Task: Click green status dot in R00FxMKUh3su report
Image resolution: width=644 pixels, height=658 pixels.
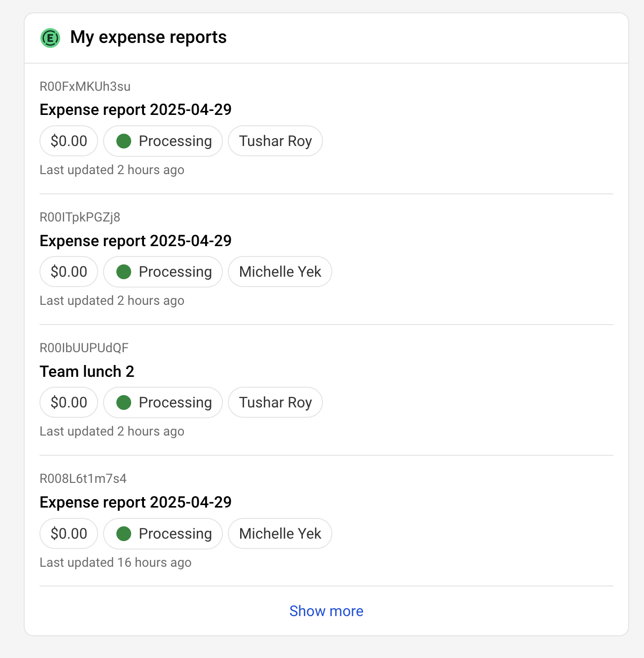Action: (x=124, y=141)
